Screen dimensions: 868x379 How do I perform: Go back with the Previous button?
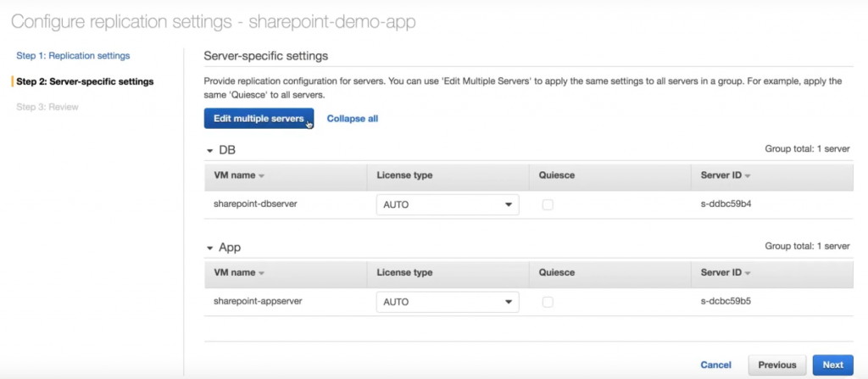777,365
